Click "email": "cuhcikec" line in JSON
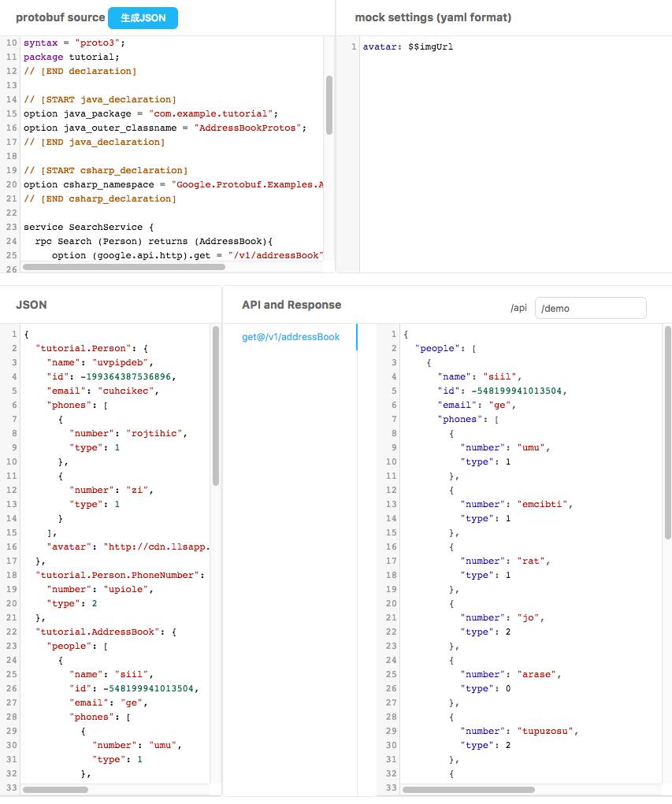This screenshot has height=804, width=672. pyautogui.click(x=103, y=391)
